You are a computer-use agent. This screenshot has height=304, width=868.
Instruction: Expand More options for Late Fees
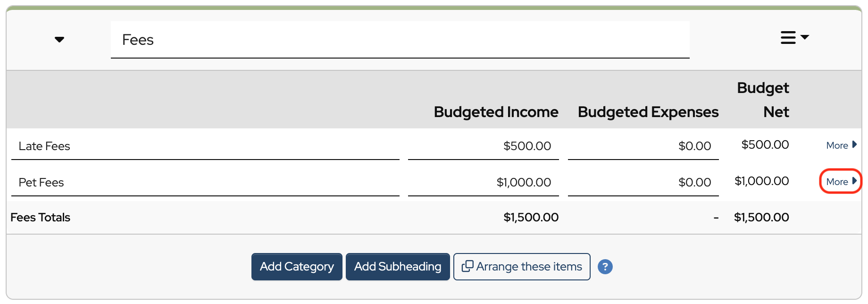pos(841,145)
